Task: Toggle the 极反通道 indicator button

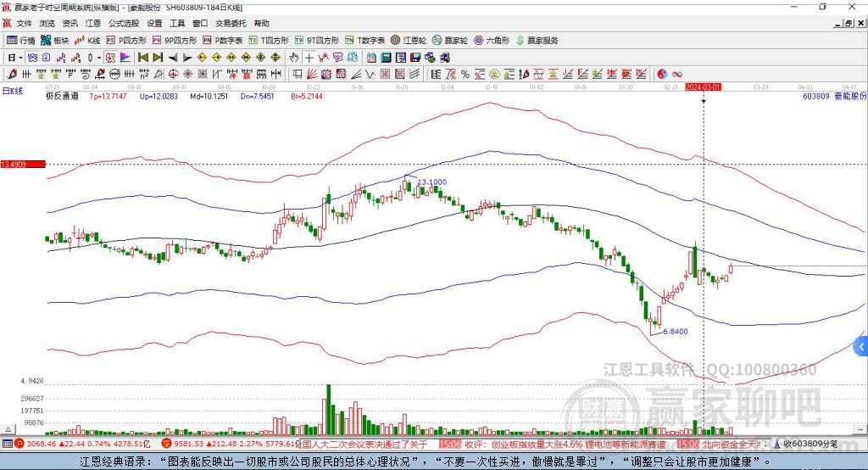Action: pos(111,58)
